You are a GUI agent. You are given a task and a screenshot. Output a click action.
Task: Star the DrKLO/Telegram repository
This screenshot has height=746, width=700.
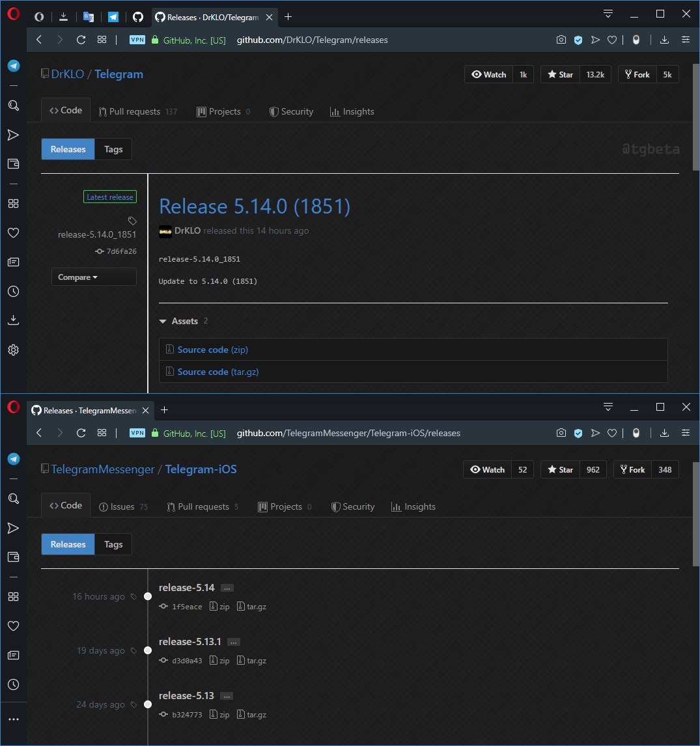pyautogui.click(x=560, y=75)
